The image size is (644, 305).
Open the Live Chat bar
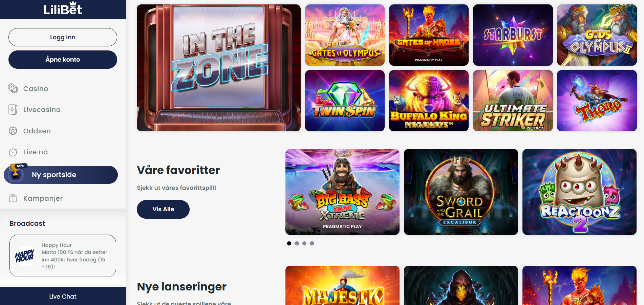pos(63,296)
